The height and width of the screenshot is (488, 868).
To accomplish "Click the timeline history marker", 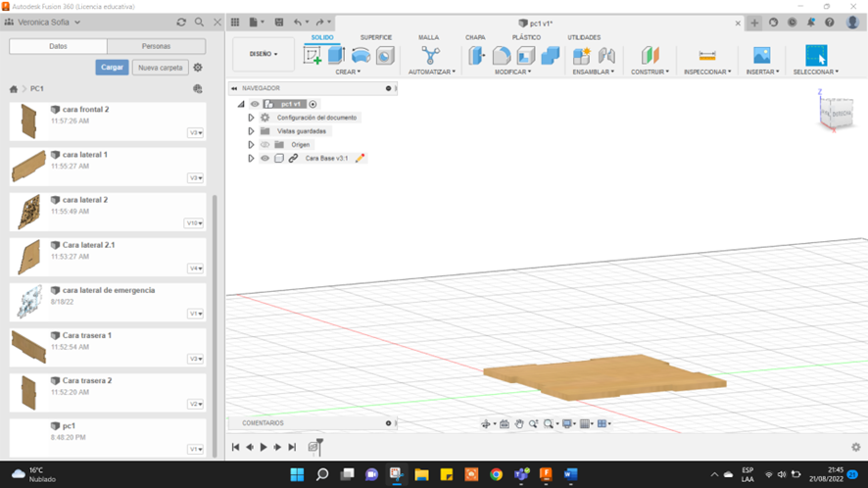I will (319, 445).
